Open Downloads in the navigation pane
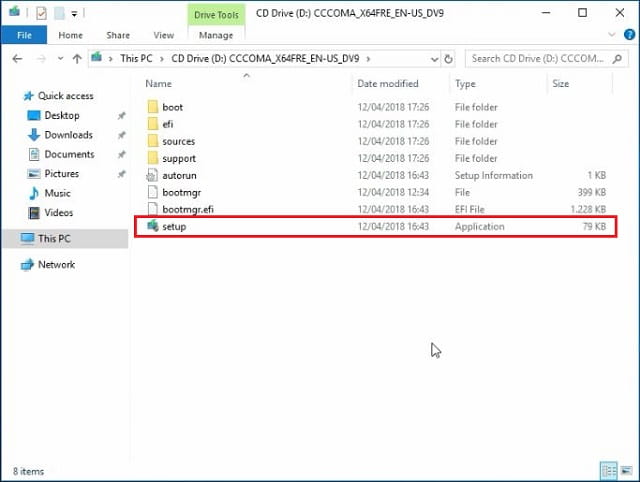Image resolution: width=640 pixels, height=482 pixels. pos(68,135)
